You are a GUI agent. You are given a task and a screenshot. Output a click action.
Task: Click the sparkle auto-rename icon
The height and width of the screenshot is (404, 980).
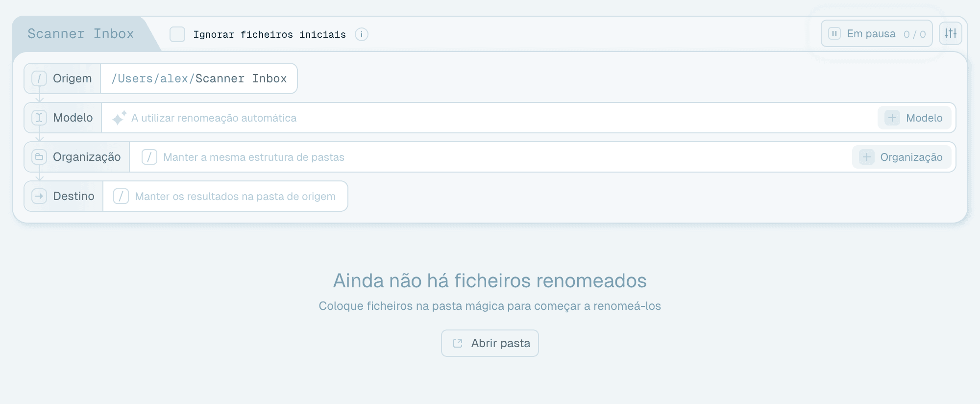[119, 118]
